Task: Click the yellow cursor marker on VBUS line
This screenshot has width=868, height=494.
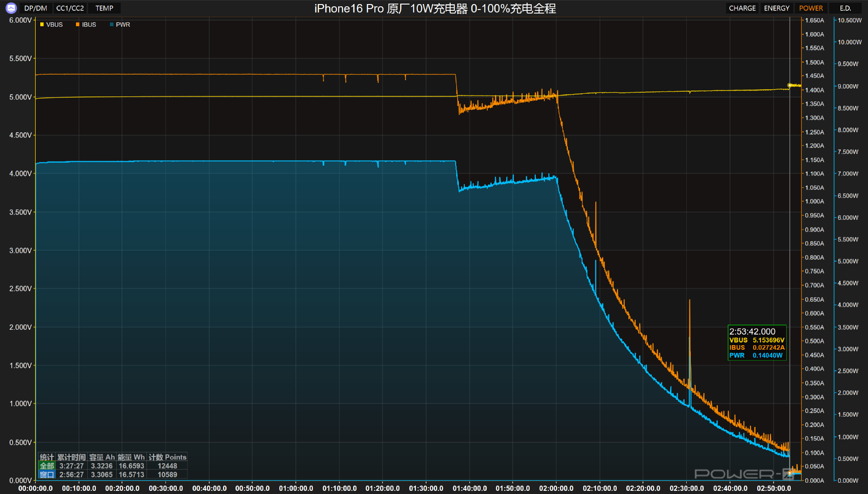Action: click(x=790, y=85)
